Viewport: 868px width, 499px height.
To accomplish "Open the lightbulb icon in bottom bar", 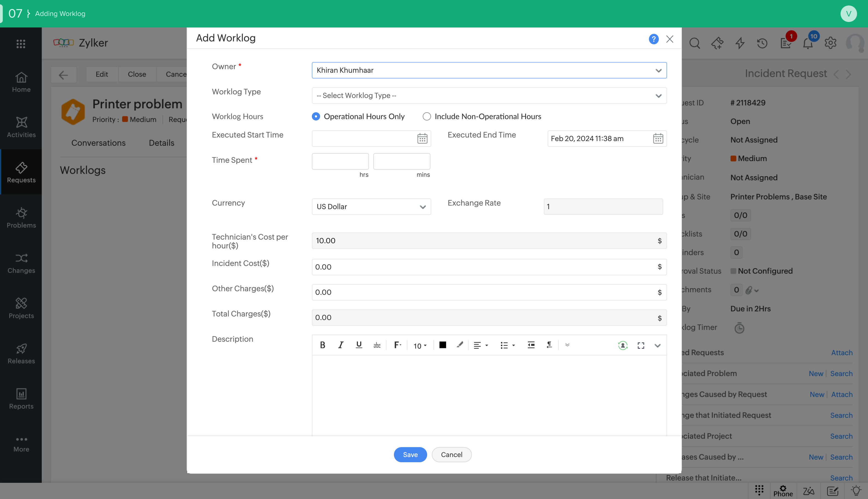I will click(856, 491).
